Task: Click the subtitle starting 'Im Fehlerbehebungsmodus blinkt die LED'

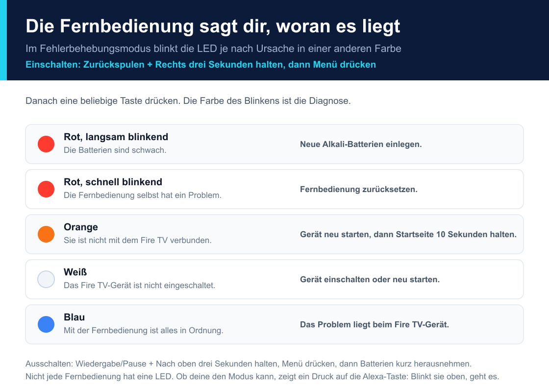Action: pos(213,49)
